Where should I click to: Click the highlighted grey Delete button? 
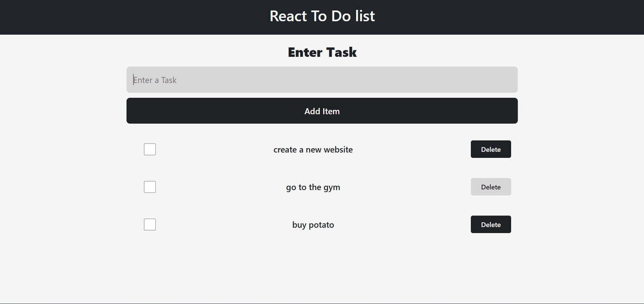pos(491,187)
